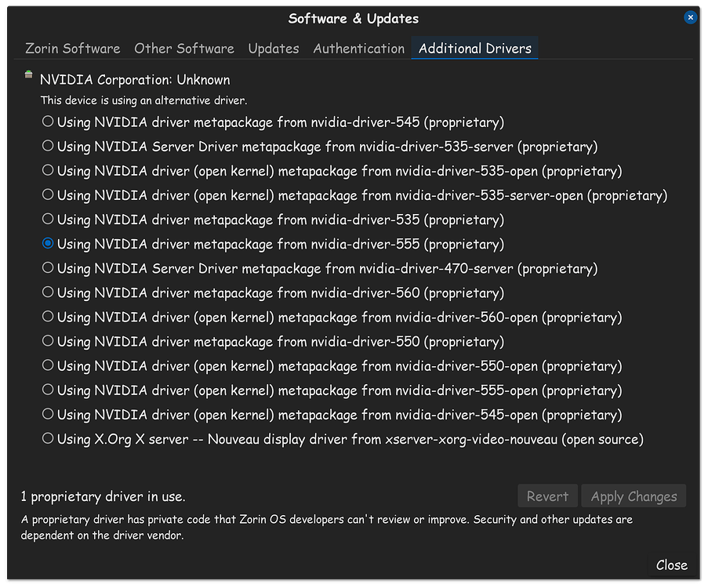
Task: Switch to the Zorin Software tab
Action: tap(72, 48)
